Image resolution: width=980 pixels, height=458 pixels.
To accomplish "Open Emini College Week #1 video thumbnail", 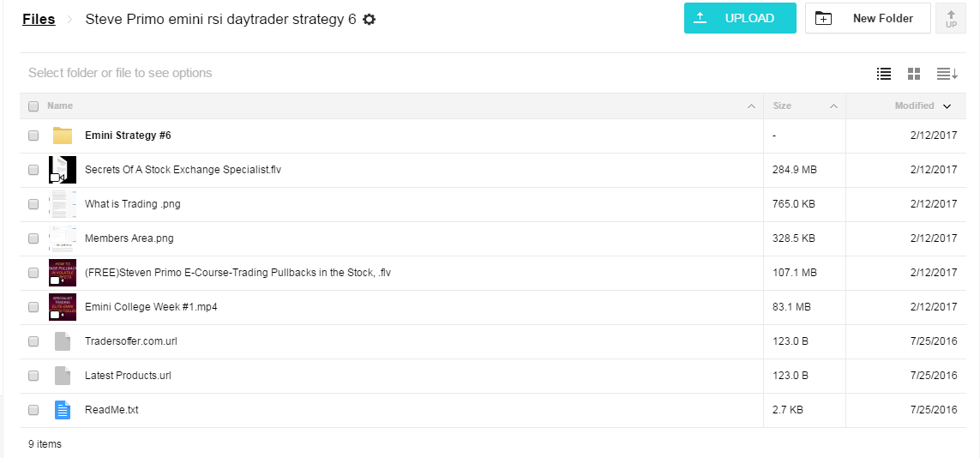I will (63, 307).
